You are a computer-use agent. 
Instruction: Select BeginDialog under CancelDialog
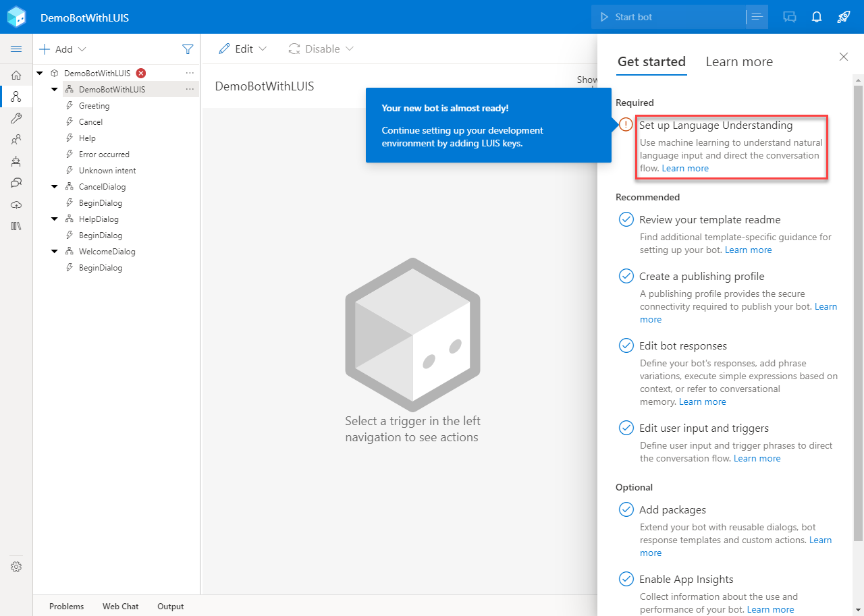pyautogui.click(x=101, y=202)
